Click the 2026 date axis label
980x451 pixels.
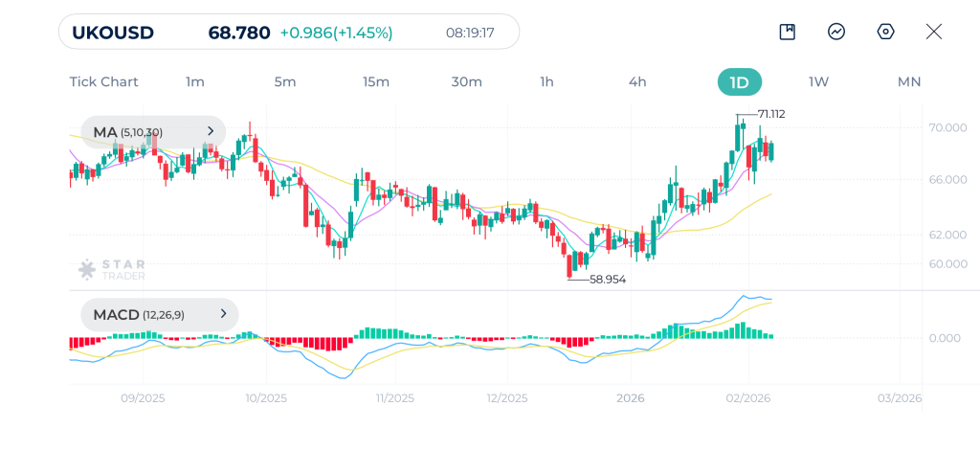(x=631, y=398)
